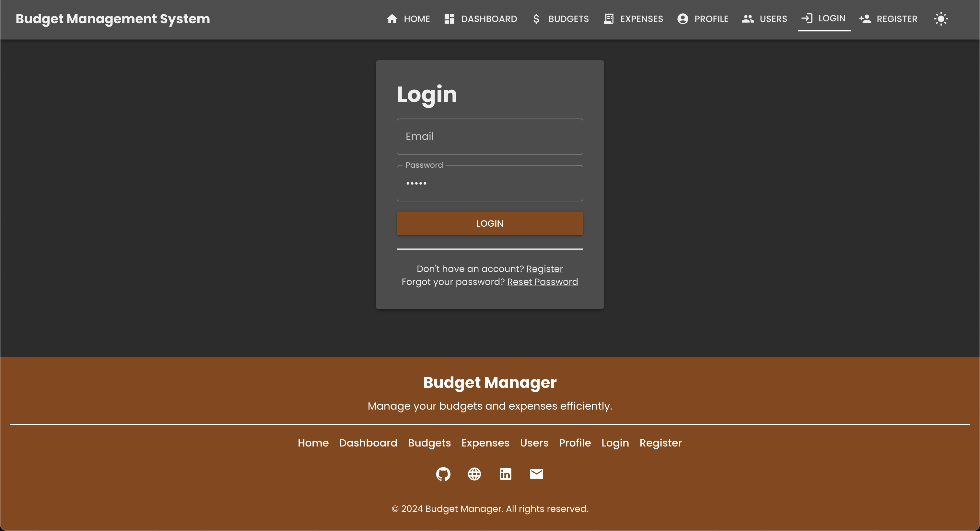980x531 pixels.
Task: Open REGISTER in the top navigation
Action: click(x=888, y=19)
